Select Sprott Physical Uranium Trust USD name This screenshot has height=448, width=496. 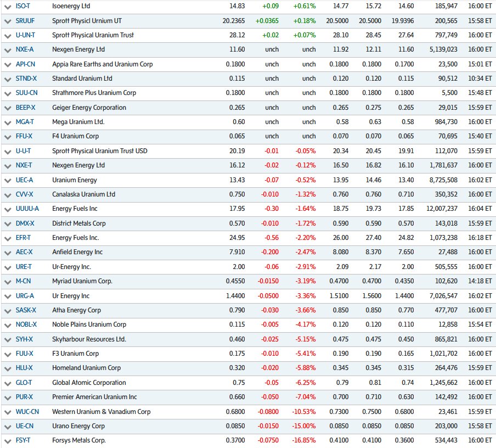point(100,151)
